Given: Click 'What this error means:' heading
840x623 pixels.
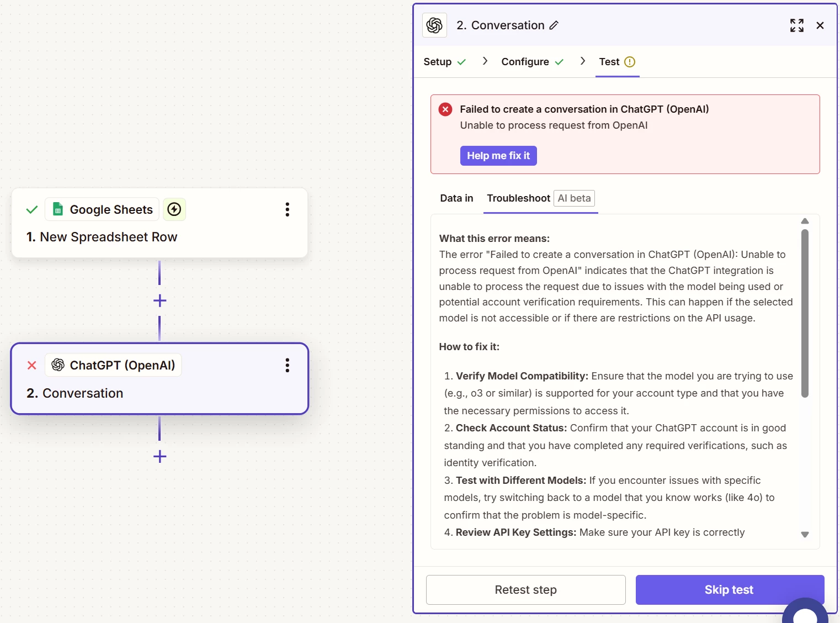Looking at the screenshot, I should click(494, 239).
